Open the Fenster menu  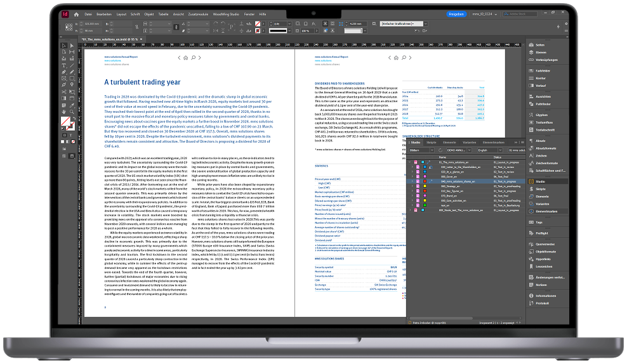pyautogui.click(x=249, y=15)
